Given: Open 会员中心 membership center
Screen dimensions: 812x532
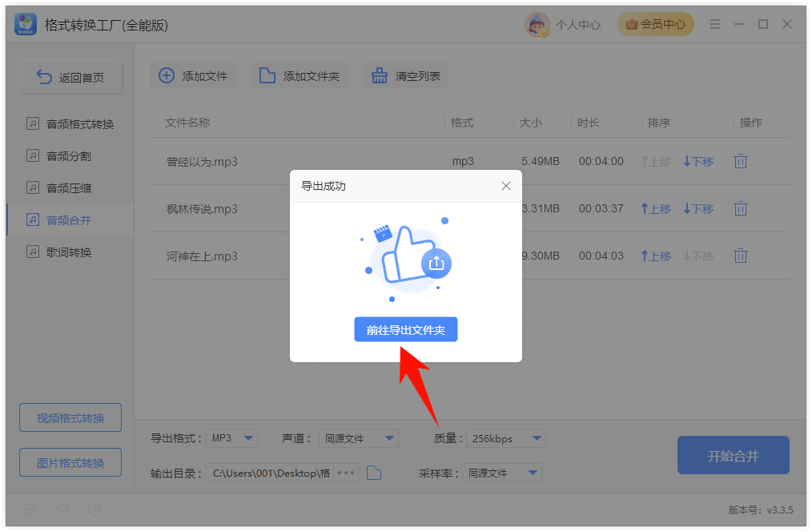Looking at the screenshot, I should (x=656, y=24).
